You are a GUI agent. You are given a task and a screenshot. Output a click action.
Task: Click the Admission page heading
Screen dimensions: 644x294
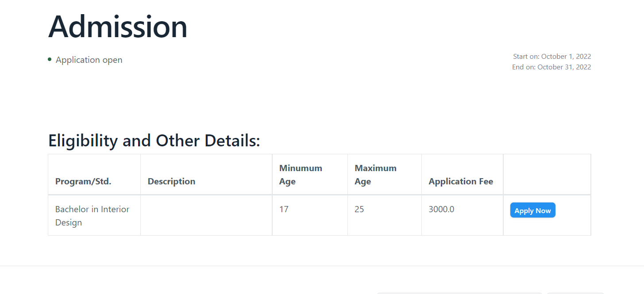118,27
